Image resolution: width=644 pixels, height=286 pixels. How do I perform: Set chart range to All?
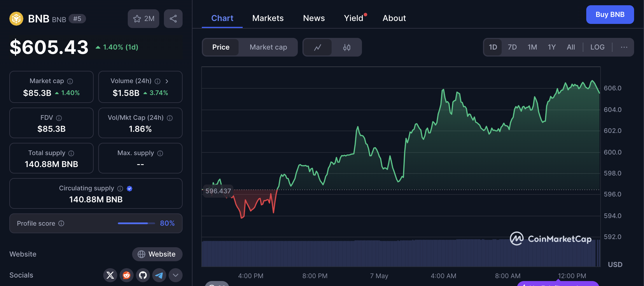571,47
